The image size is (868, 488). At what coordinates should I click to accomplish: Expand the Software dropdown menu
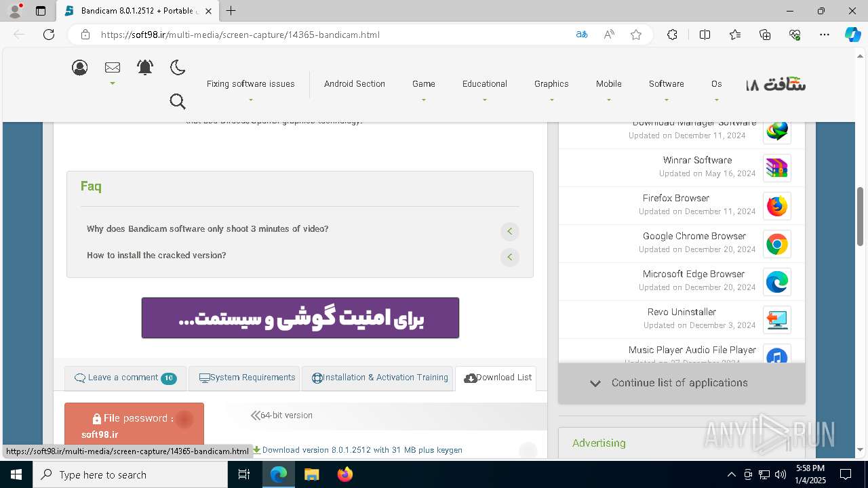[x=667, y=84]
